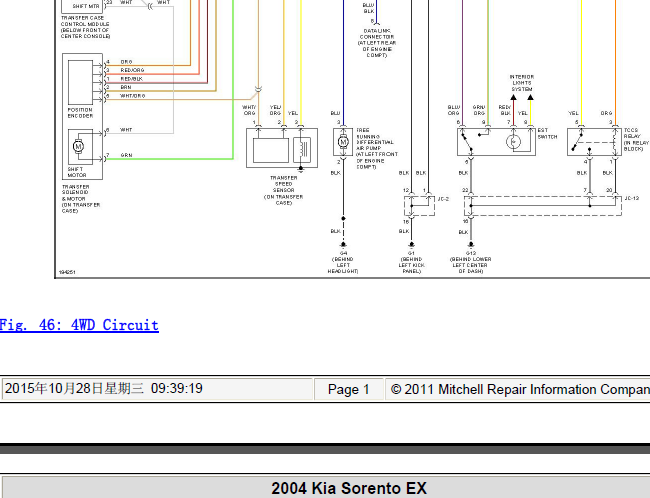The width and height of the screenshot is (650, 498).
Task: Click the lamp symbol inside the EST switch
Action: (x=513, y=142)
